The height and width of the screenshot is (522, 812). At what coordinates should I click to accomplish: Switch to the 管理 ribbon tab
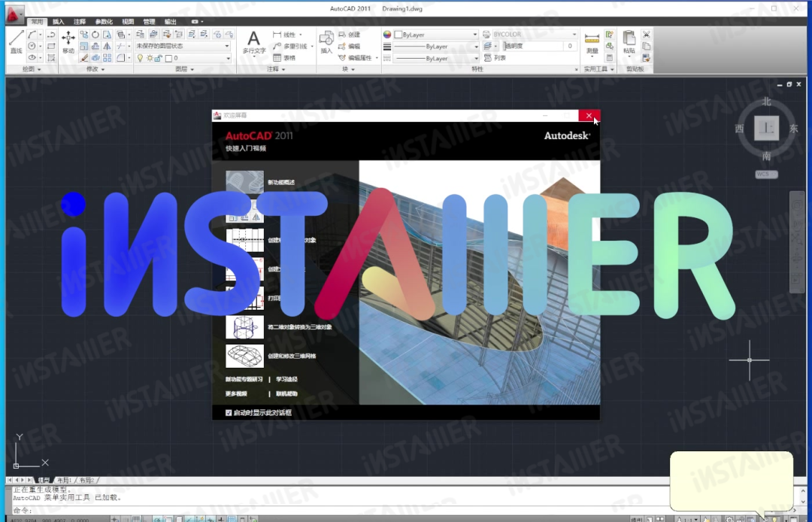(x=149, y=22)
